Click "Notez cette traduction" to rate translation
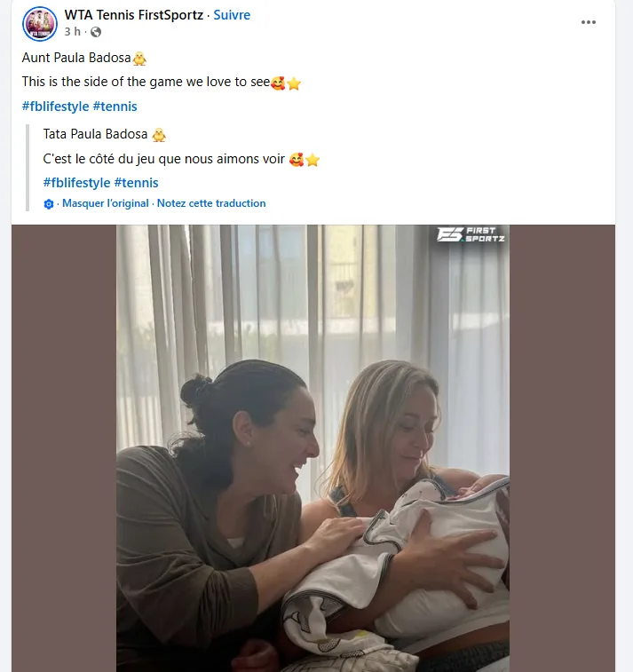Screen dimensions: 633x672 coord(211,203)
